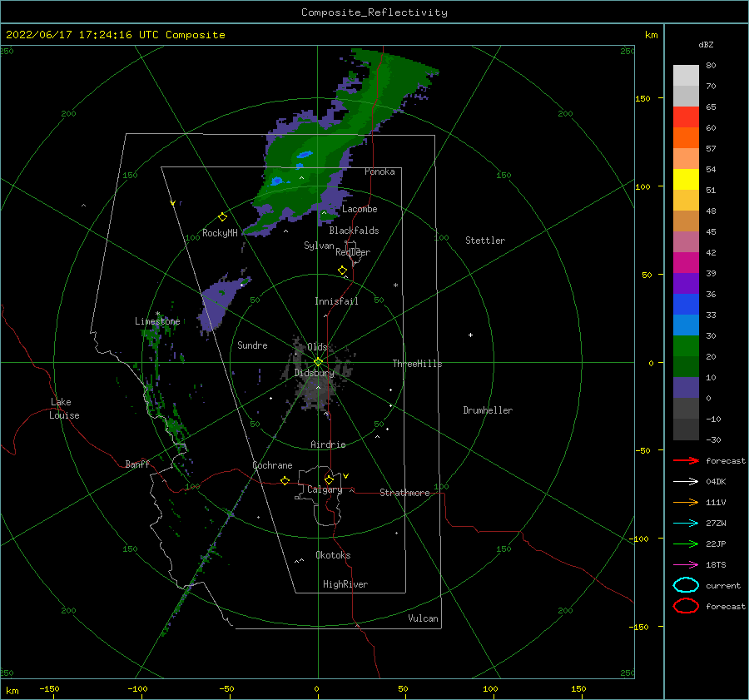Viewport: 749px width, 700px height.
Task: Click the Ponoka label
Action: pyautogui.click(x=379, y=171)
